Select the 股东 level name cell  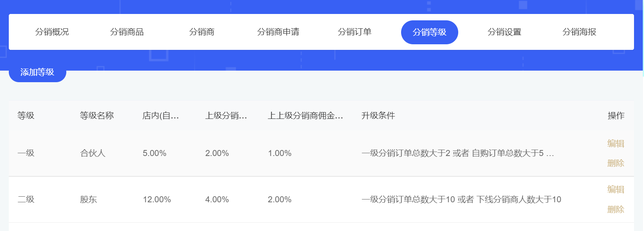click(89, 199)
